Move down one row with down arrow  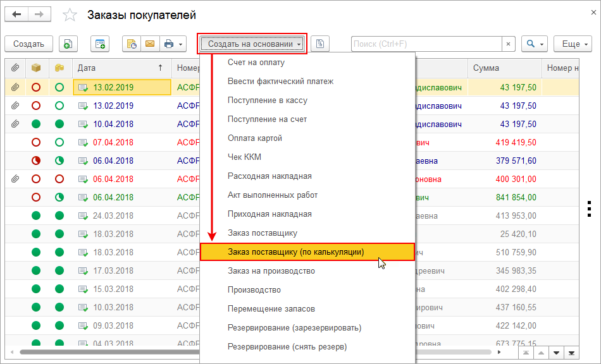(x=556, y=353)
